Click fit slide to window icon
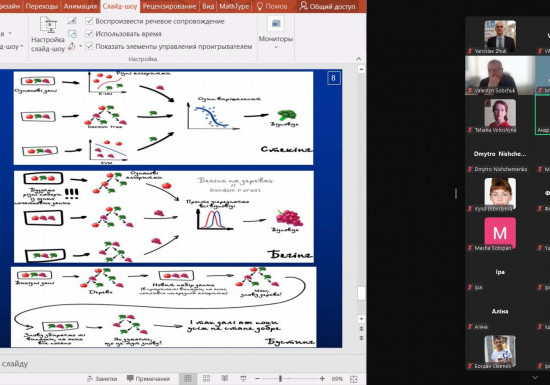This screenshot has height=385, width=550. pos(354,379)
